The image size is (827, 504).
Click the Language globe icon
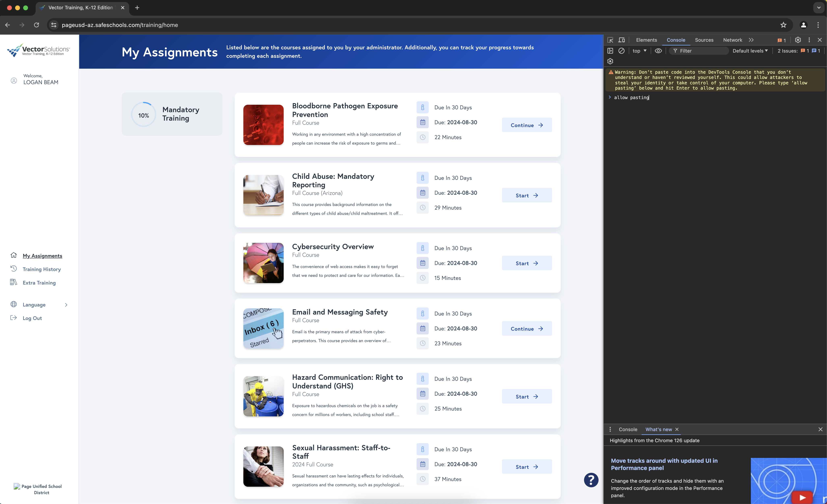coord(13,304)
